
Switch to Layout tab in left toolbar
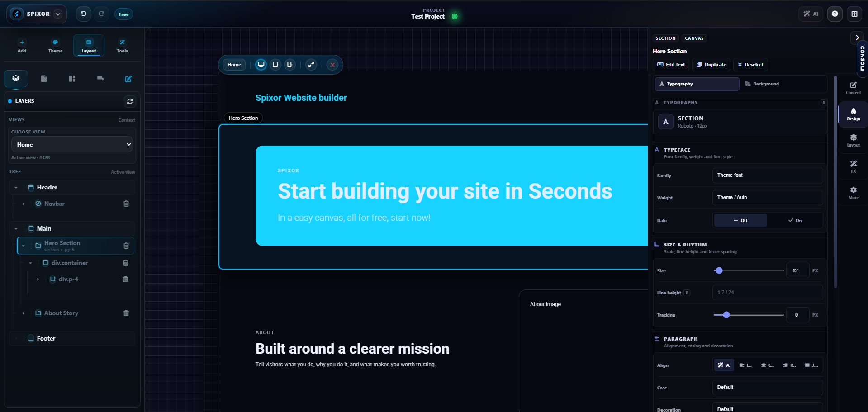click(x=89, y=46)
